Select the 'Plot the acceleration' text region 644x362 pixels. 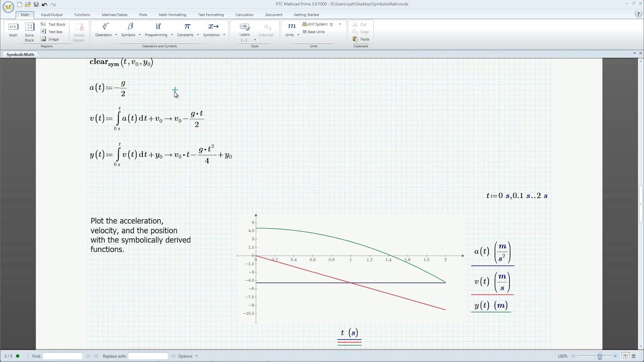(x=140, y=235)
